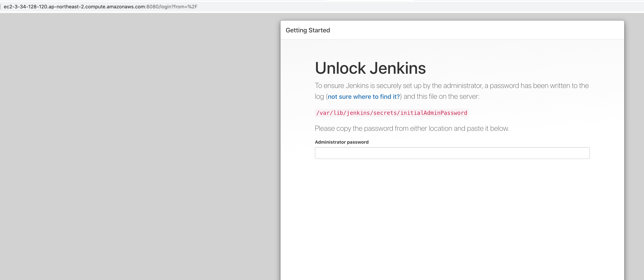Click the word "Unlock" in the heading
Screen dimensions: 644x280
[x=340, y=68]
